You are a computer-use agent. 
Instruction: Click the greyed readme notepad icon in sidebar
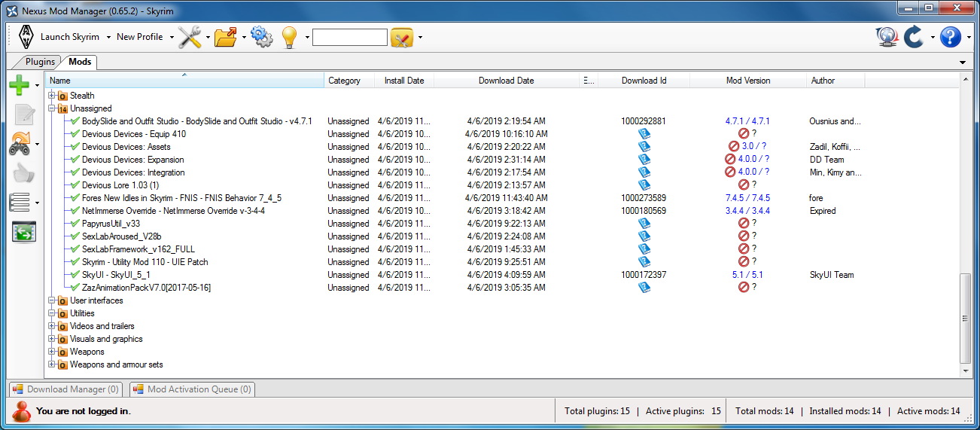coord(23,114)
